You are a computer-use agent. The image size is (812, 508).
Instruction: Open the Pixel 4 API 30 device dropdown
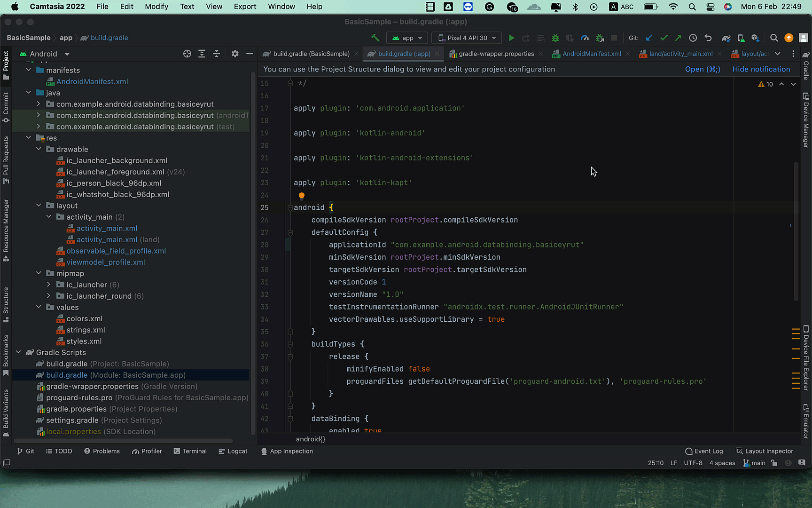[x=467, y=38]
